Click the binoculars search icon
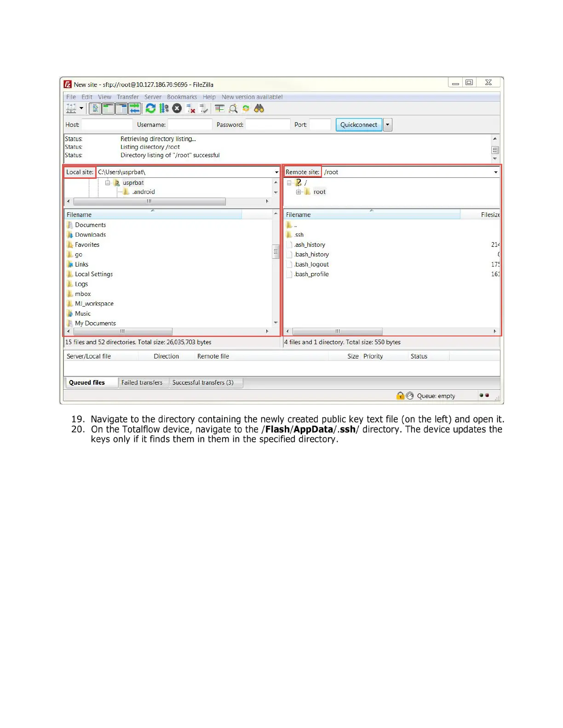 point(259,108)
